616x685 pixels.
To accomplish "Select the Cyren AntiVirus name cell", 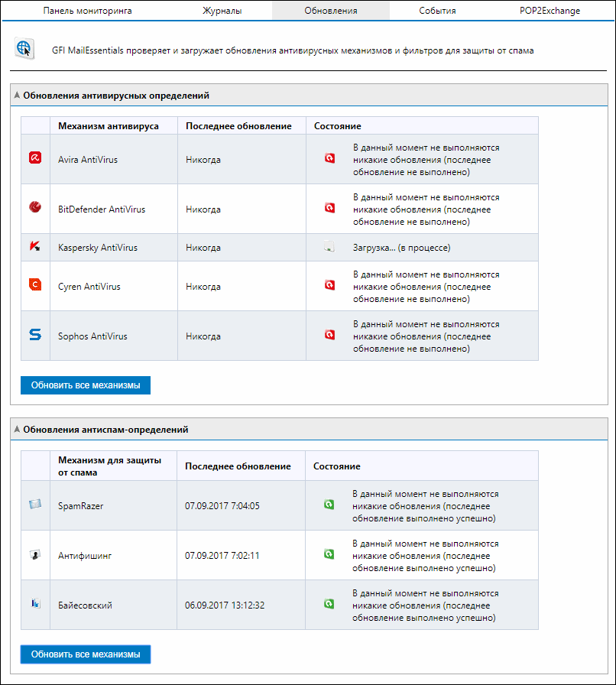I will (114, 286).
